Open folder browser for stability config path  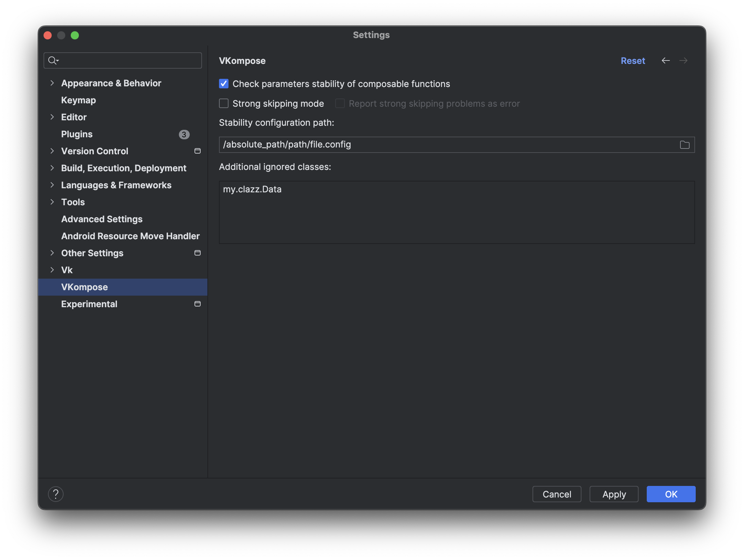pyautogui.click(x=684, y=145)
